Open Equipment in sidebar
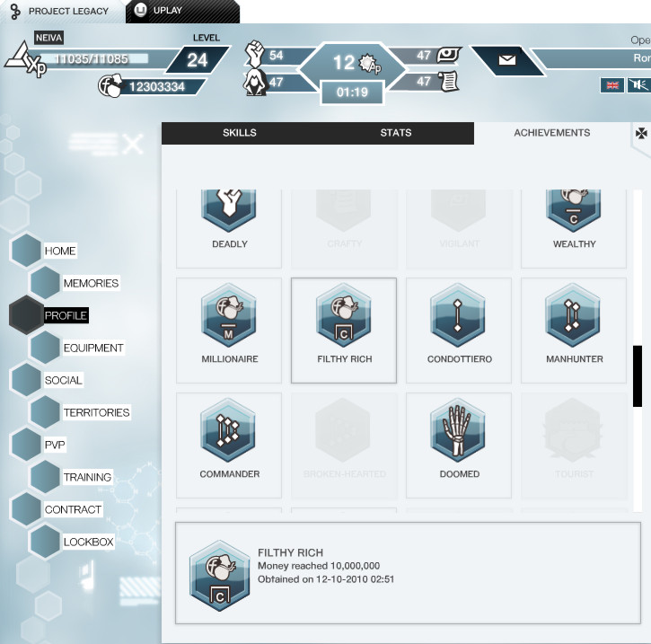This screenshot has width=651, height=644. click(x=93, y=348)
